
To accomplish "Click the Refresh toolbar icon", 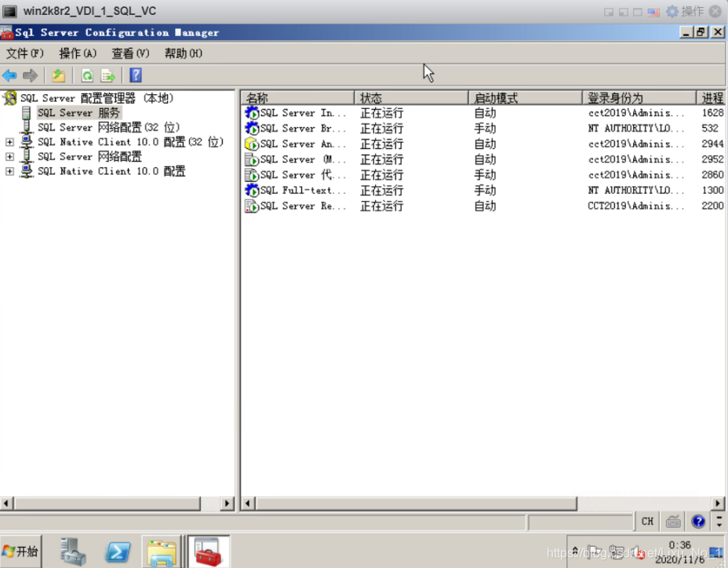I will pyautogui.click(x=87, y=75).
